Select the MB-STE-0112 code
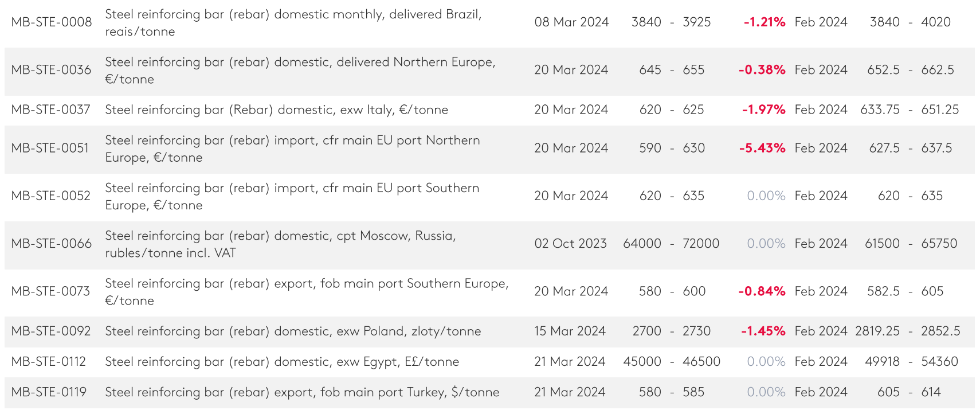Screen dimensions: 980x410 point(49,362)
